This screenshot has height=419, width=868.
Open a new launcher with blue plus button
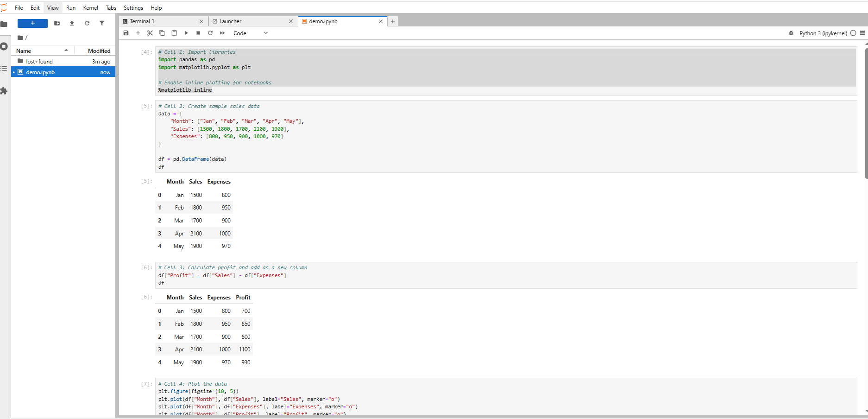[x=32, y=23]
